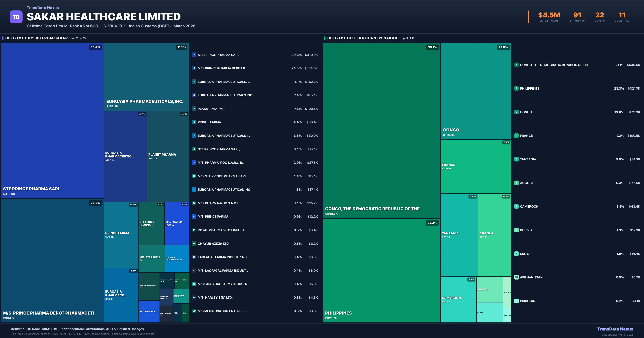Click the FRANCE destination tile
This screenshot has height=338, width=644.
coord(475,166)
